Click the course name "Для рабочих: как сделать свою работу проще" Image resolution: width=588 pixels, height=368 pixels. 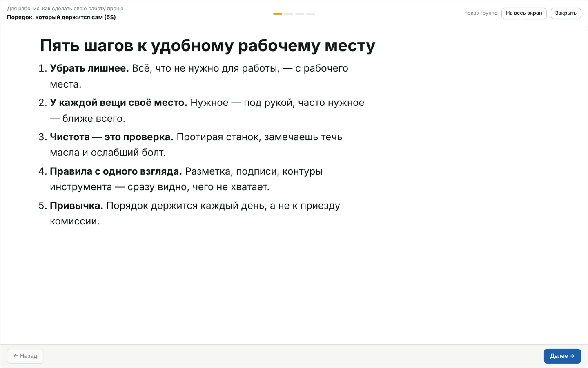point(65,8)
